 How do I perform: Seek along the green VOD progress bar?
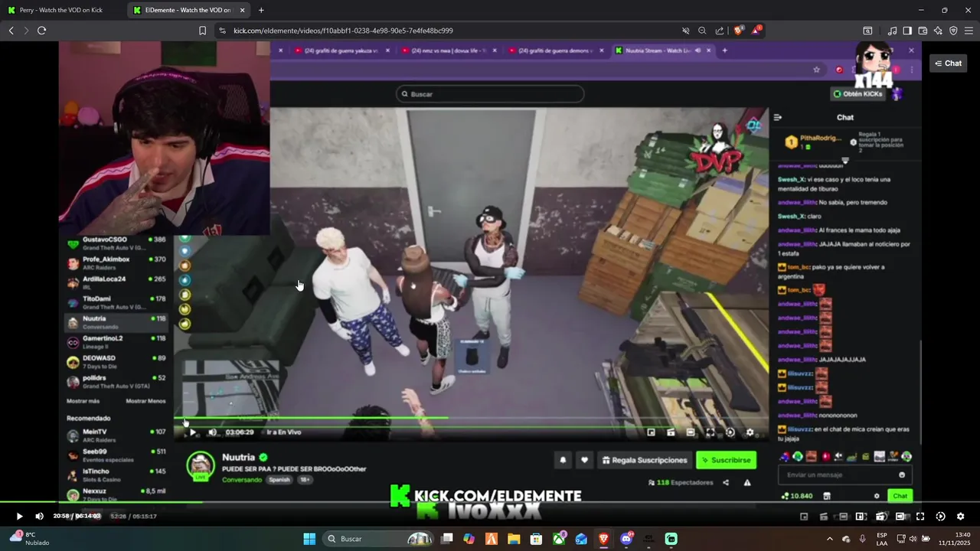(490, 503)
